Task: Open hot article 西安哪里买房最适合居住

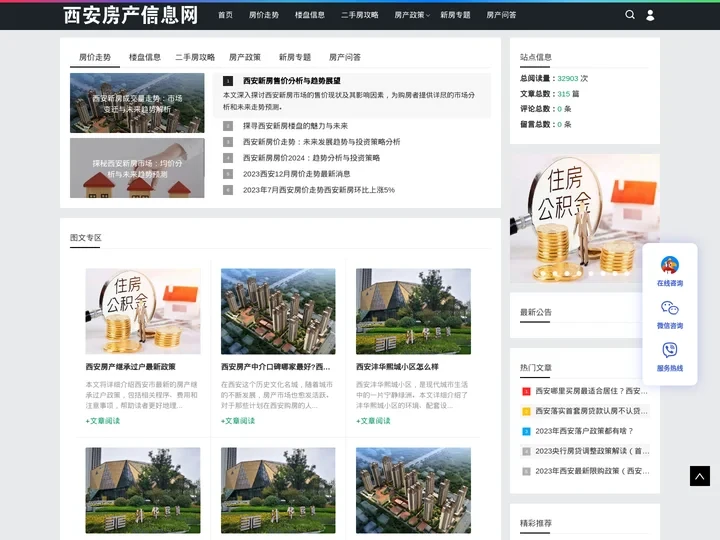Action: click(591, 391)
